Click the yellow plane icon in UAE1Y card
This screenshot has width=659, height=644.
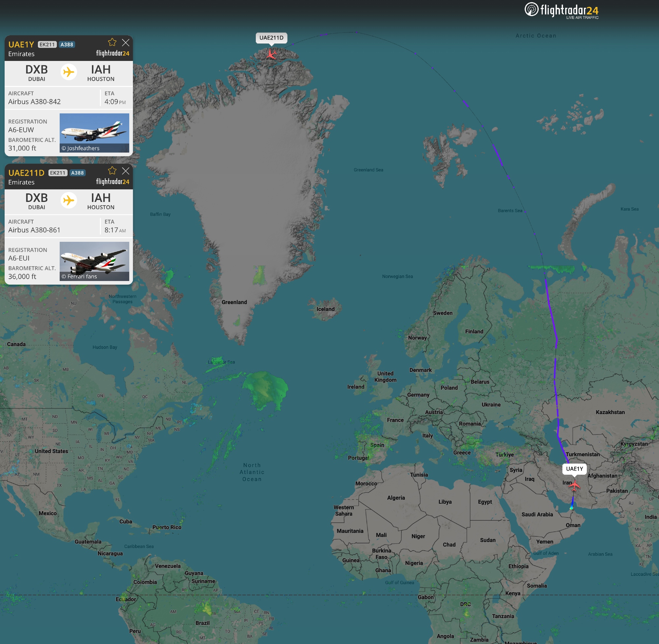click(x=69, y=72)
